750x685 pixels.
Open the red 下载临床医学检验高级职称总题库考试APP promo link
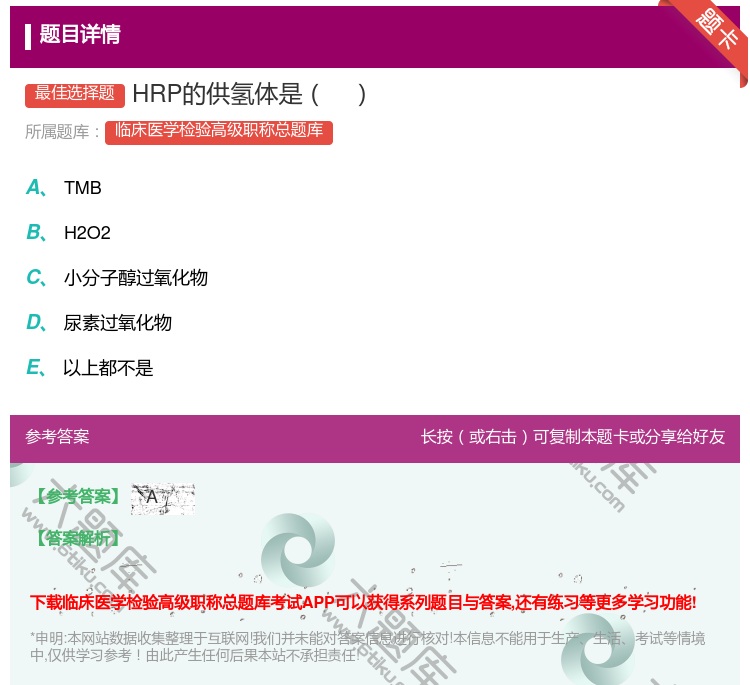(x=363, y=602)
